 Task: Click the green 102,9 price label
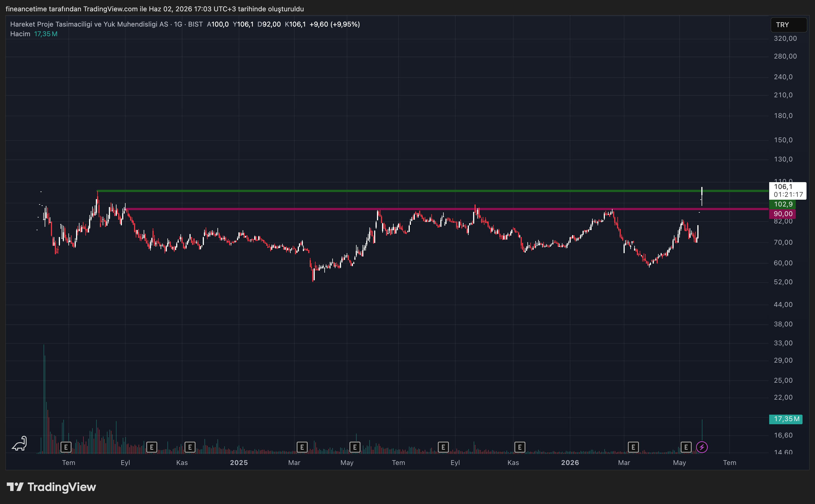(782, 204)
